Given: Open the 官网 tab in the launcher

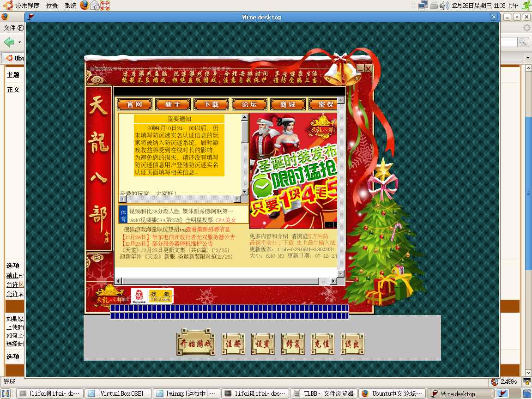Looking at the screenshot, I should (x=135, y=104).
